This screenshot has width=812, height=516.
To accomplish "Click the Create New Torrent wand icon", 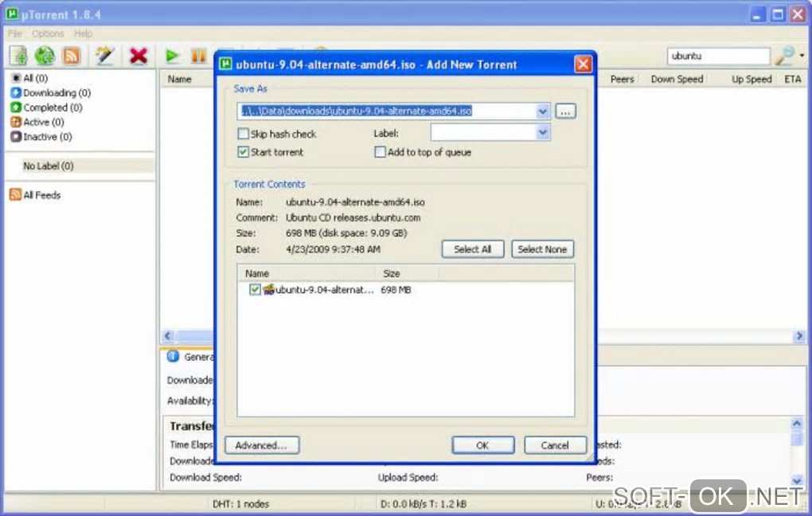I will [104, 56].
